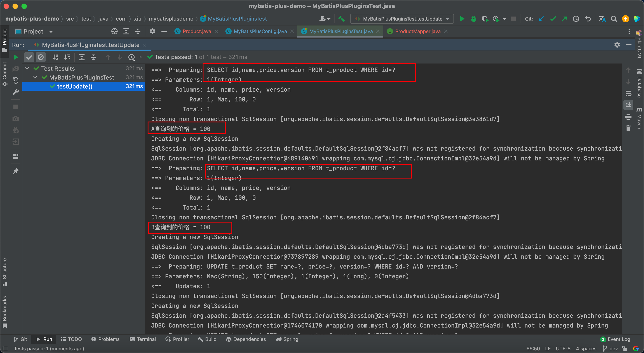Open the translate icon
The height and width of the screenshot is (353, 644).
[602, 19]
